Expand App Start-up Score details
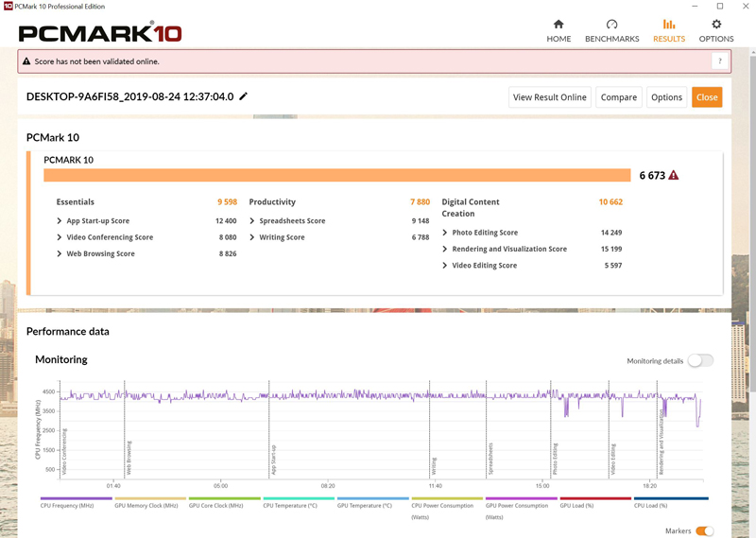Image resolution: width=756 pixels, height=538 pixels. 60,220
